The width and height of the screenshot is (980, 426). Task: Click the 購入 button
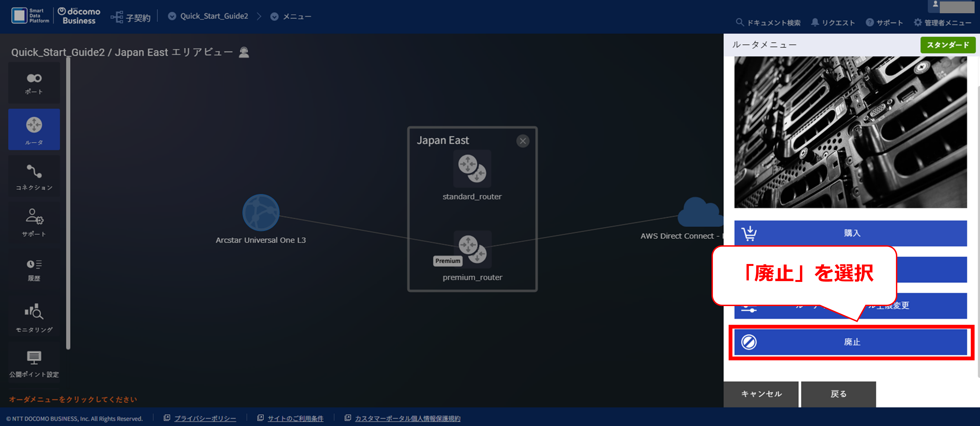tap(851, 233)
